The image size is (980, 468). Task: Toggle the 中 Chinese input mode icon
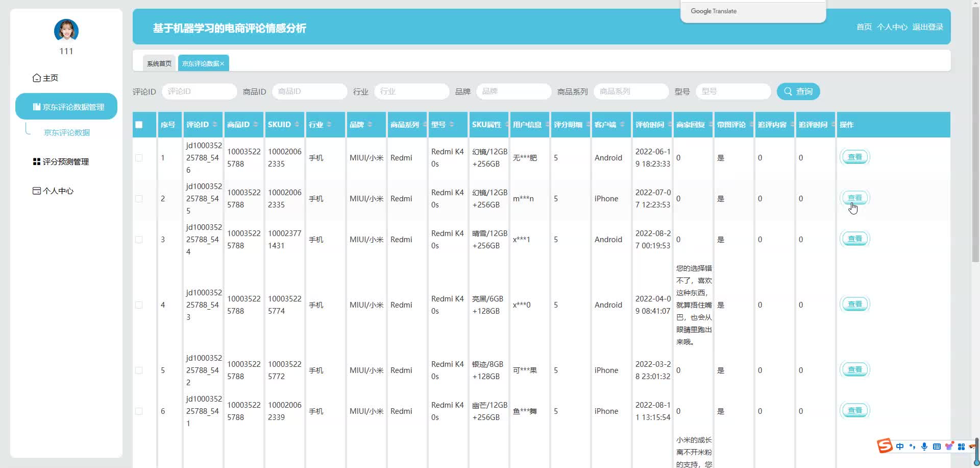(900, 447)
